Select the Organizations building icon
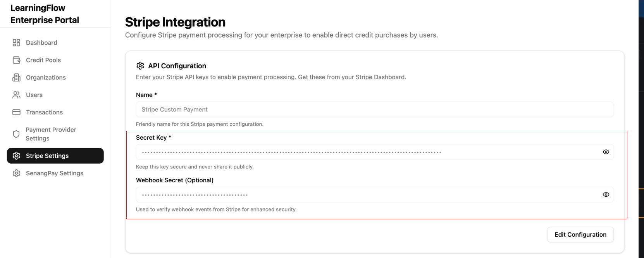644x258 pixels. click(x=16, y=77)
